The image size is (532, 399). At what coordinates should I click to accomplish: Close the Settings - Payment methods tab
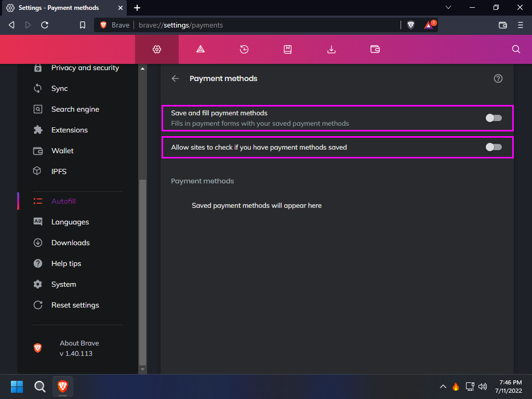pyautogui.click(x=121, y=7)
